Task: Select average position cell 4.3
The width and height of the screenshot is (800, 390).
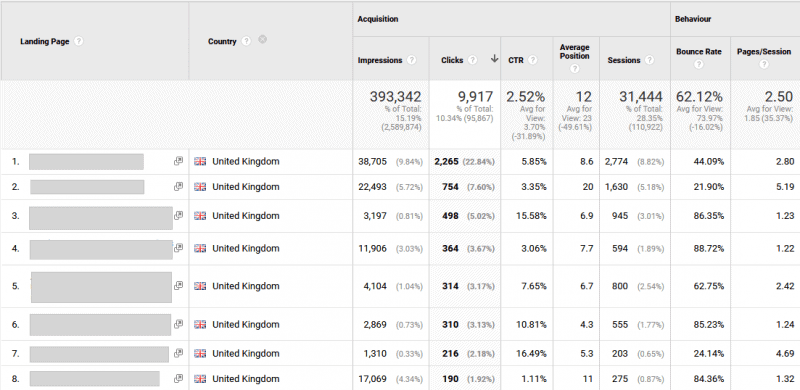Action: pyautogui.click(x=587, y=324)
